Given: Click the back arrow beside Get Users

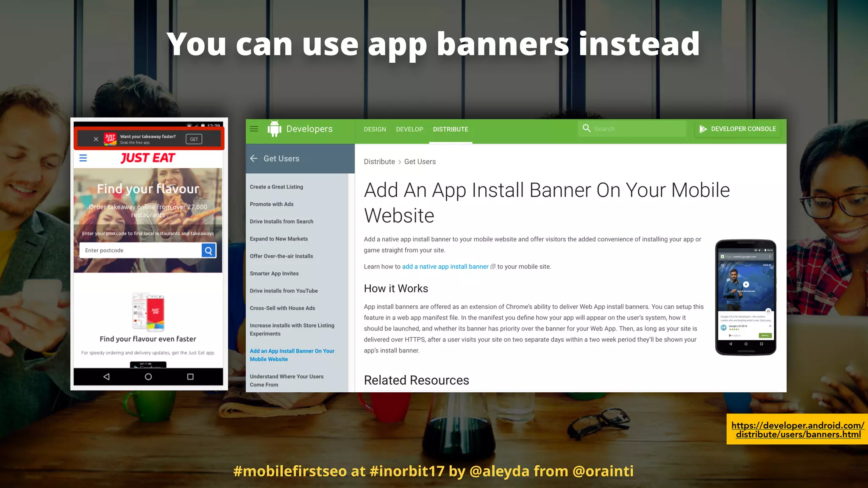Looking at the screenshot, I should tap(254, 158).
